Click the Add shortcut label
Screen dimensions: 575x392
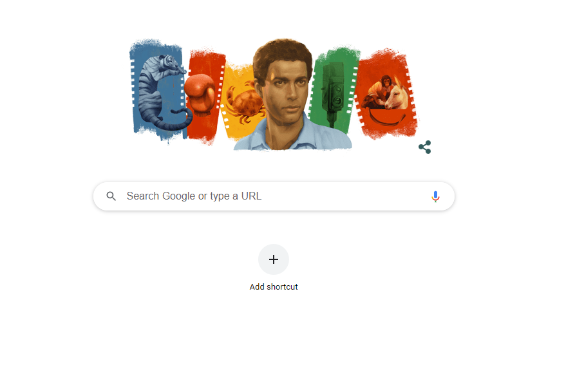coord(274,286)
